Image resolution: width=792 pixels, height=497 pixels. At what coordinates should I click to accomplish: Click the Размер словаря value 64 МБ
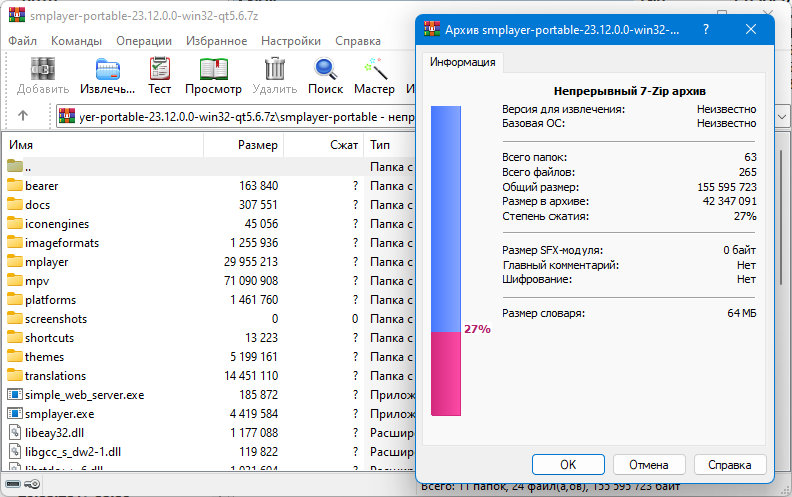click(742, 313)
